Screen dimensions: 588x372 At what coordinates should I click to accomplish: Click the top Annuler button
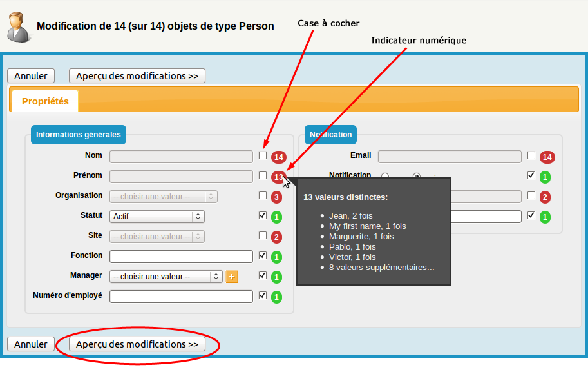[31, 76]
